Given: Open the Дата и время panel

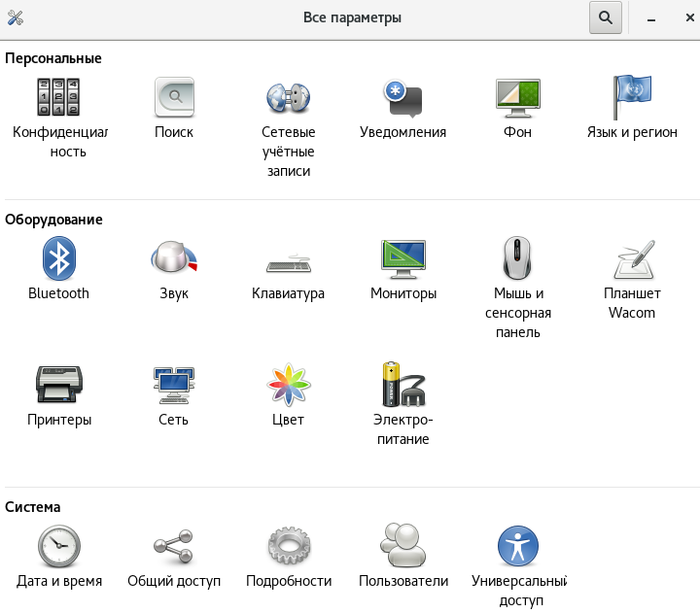Looking at the screenshot, I should point(59,547).
